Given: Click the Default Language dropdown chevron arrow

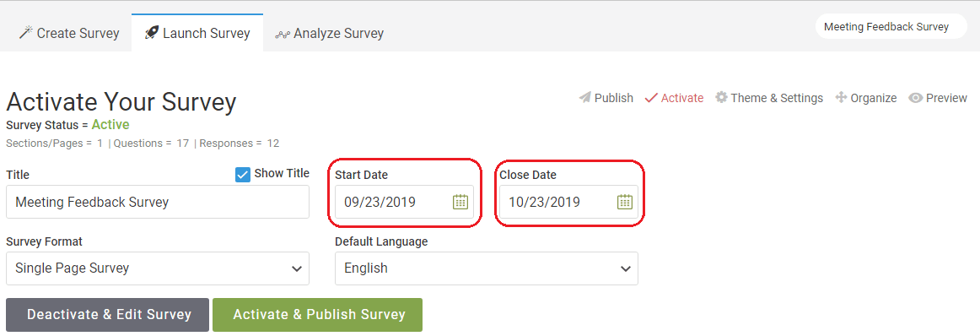Looking at the screenshot, I should click(625, 269).
